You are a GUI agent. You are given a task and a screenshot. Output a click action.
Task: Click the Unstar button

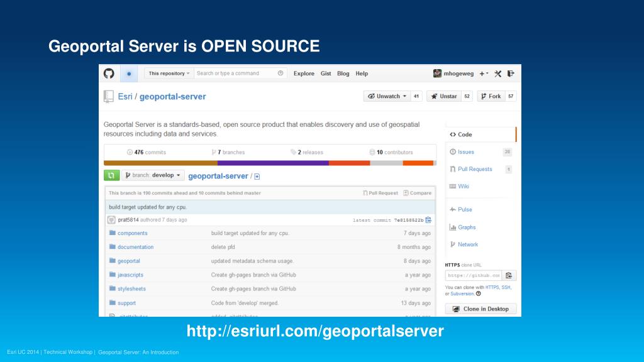[443, 96]
